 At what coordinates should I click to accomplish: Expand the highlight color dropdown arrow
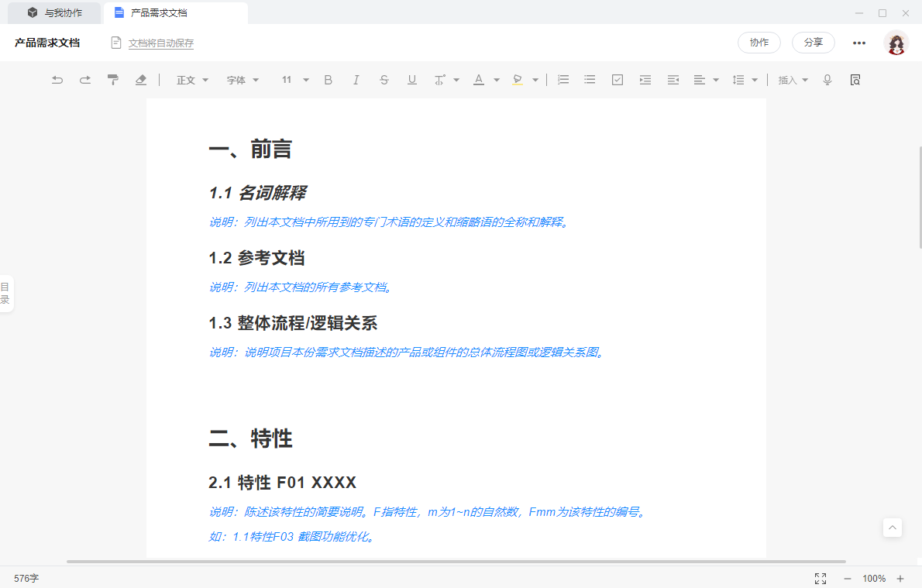[x=535, y=80]
